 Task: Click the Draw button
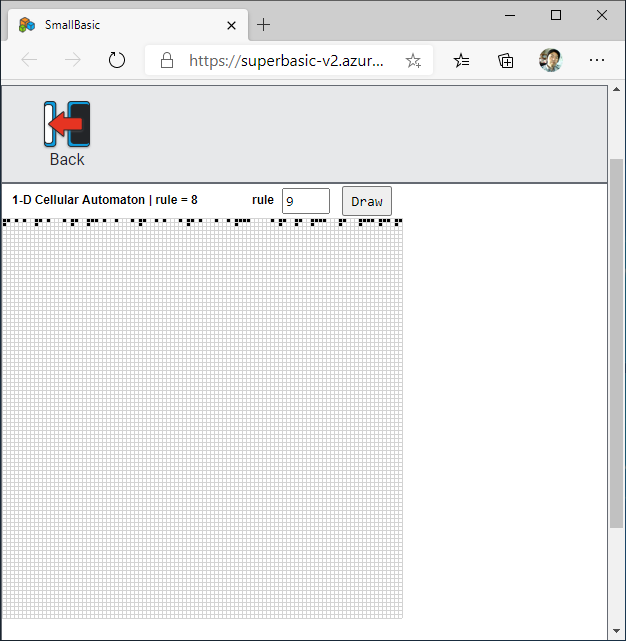[x=367, y=201]
